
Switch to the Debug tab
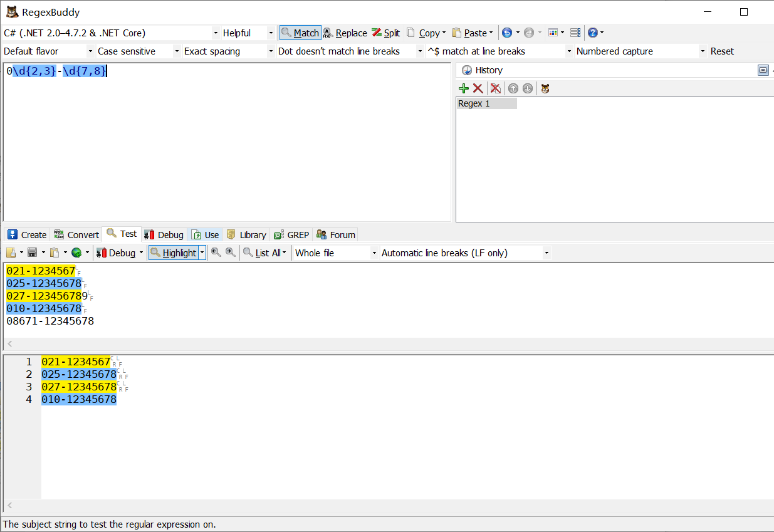(164, 235)
